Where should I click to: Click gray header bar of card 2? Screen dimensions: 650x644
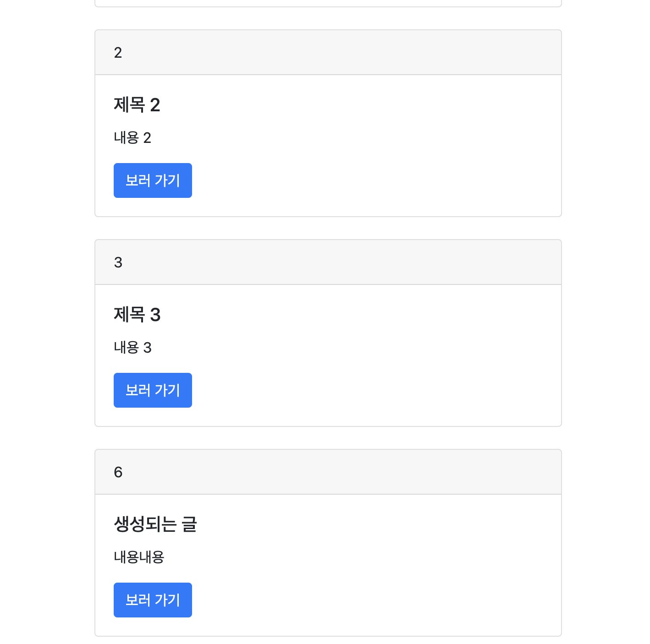click(328, 53)
